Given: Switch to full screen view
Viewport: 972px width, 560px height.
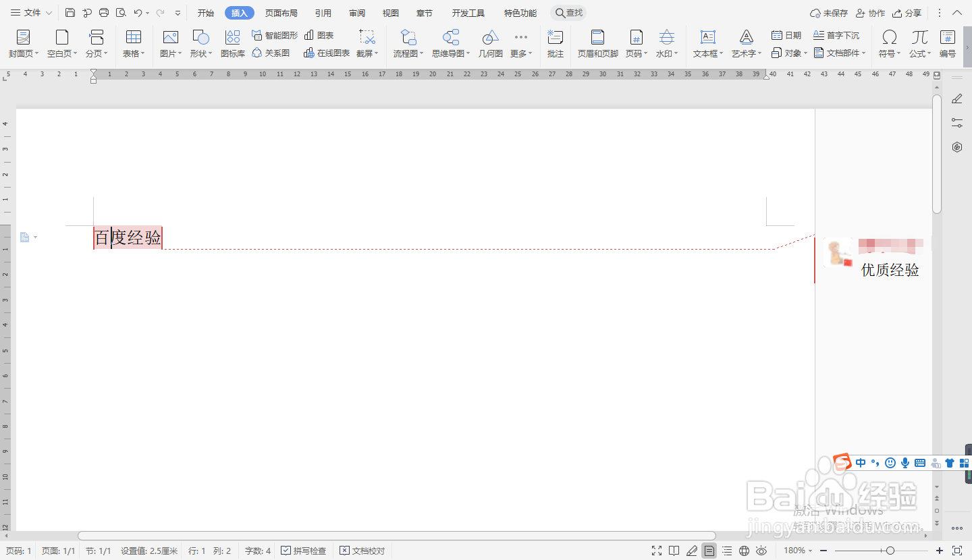Looking at the screenshot, I should (x=657, y=551).
